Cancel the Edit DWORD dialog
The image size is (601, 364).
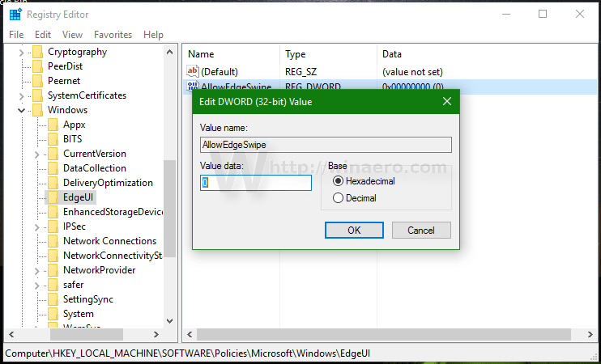point(421,230)
